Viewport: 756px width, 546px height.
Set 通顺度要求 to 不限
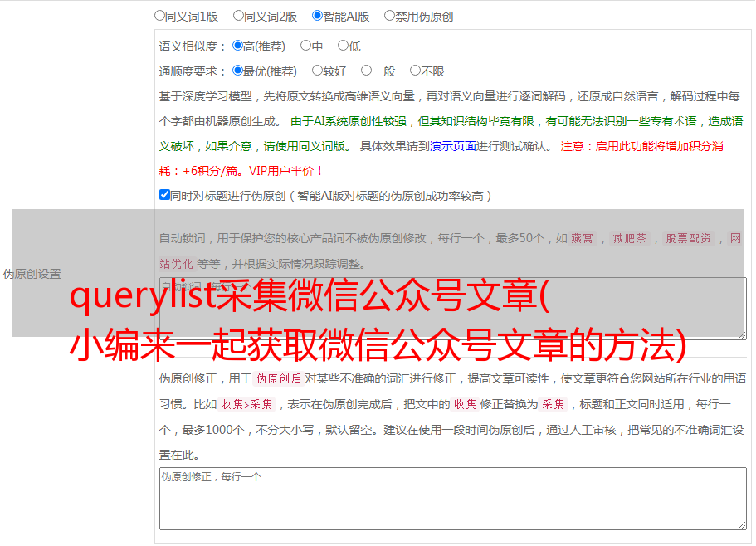click(x=415, y=71)
